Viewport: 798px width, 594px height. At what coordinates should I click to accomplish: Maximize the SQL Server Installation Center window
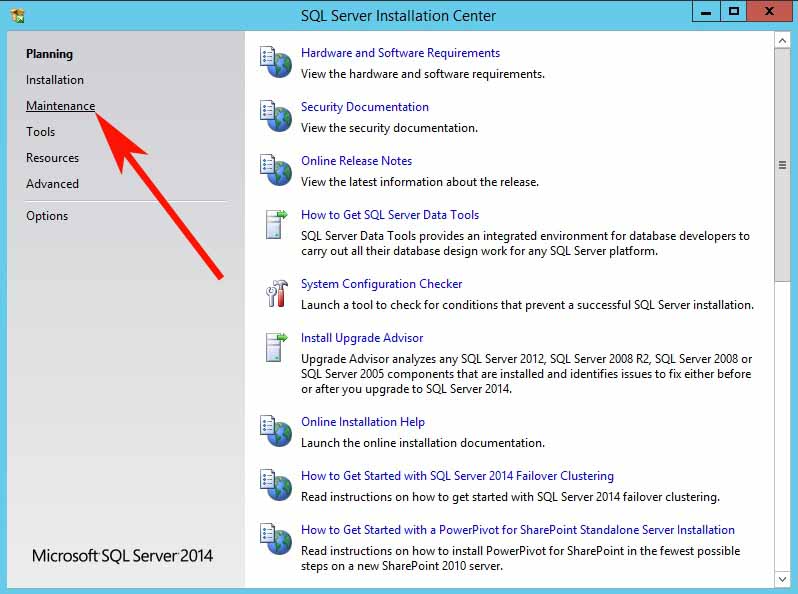[733, 12]
